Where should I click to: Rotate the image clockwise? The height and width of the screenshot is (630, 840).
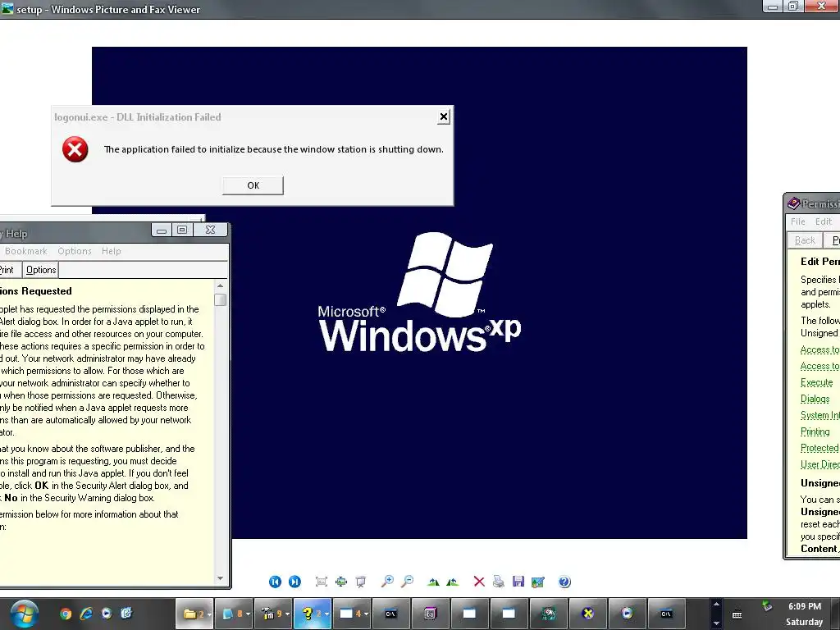click(x=433, y=582)
